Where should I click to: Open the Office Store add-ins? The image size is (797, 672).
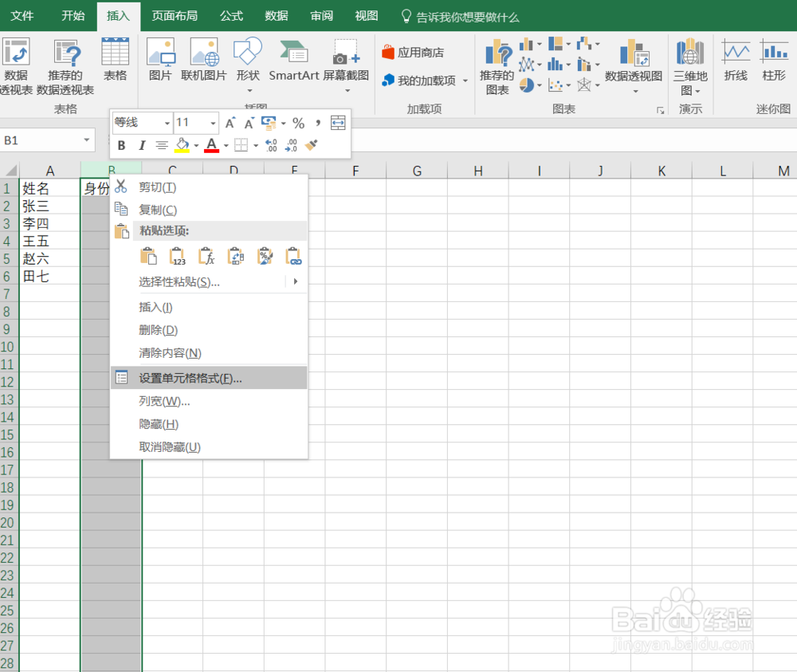pyautogui.click(x=413, y=53)
